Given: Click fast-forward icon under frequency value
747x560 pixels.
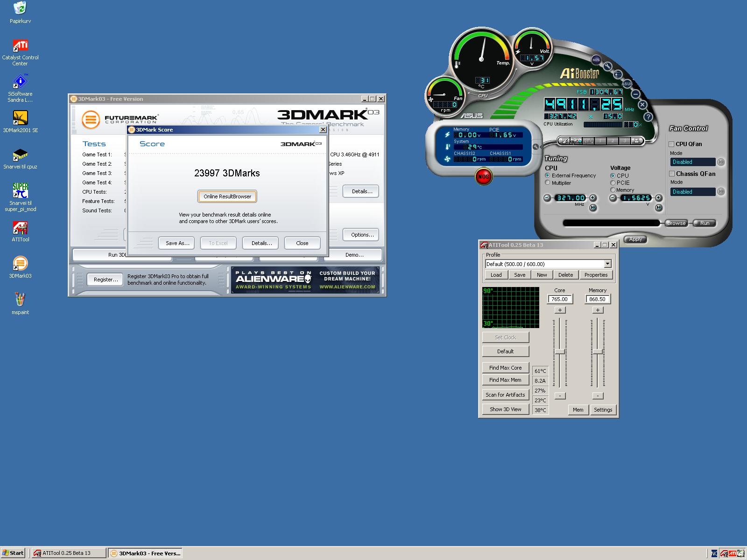Looking at the screenshot, I should pos(593,208).
